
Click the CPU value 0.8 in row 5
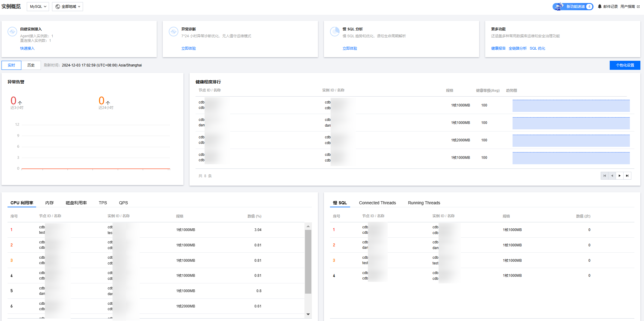coord(259,291)
